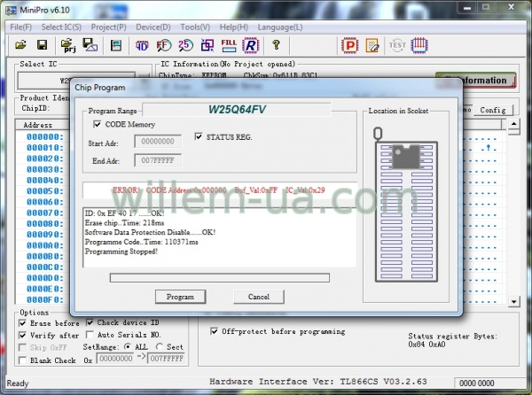Click SetRange start address field 00000000

pos(115,359)
